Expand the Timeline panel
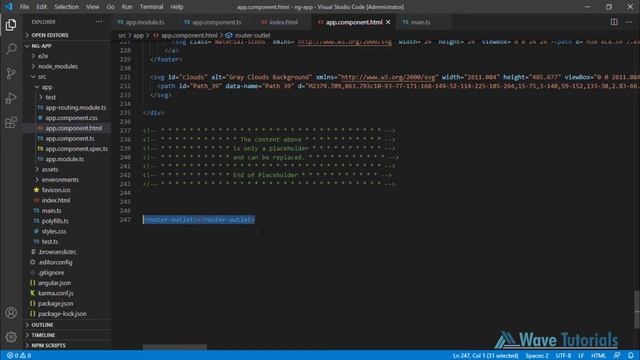Viewport: 640px width, 360px height. (x=43, y=335)
